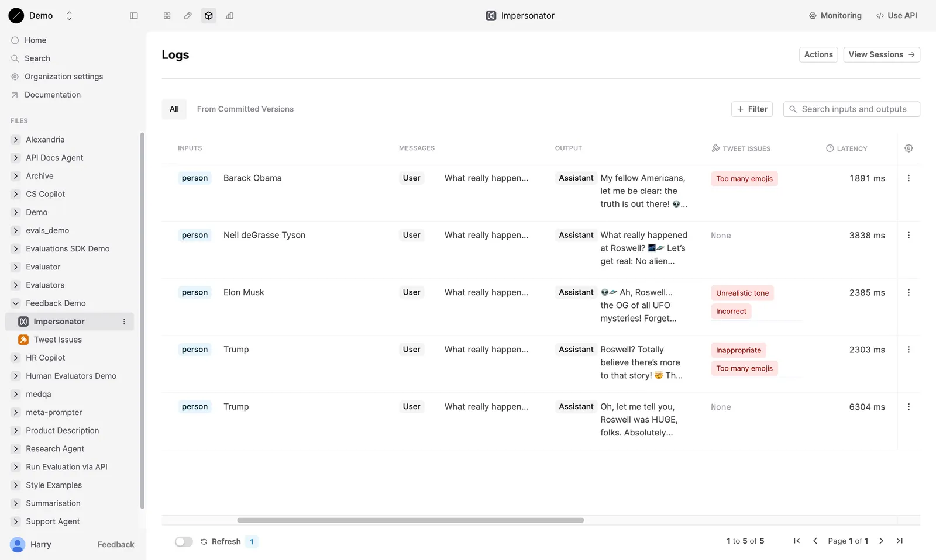Click the Tweet Issues column header icon

pyautogui.click(x=715, y=148)
